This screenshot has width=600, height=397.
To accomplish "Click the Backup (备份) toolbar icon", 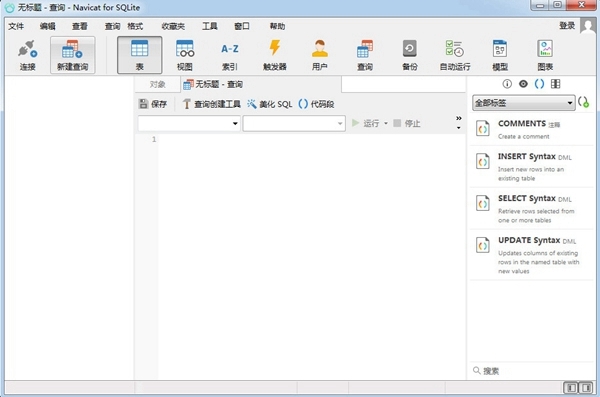I will pos(409,55).
